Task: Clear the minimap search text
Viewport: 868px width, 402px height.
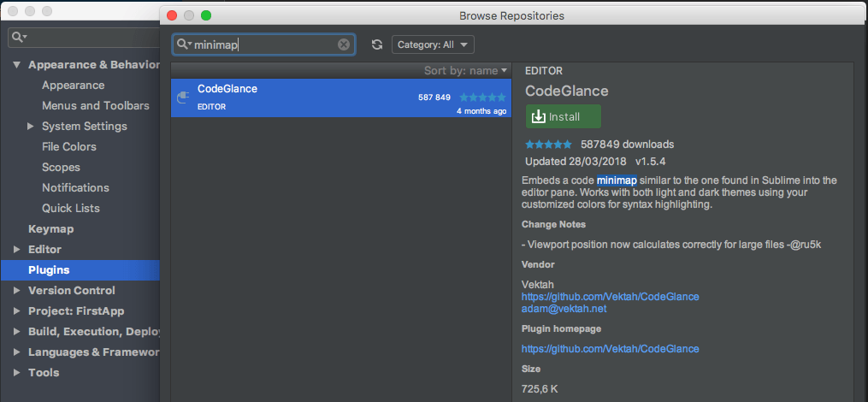Action: [x=344, y=44]
